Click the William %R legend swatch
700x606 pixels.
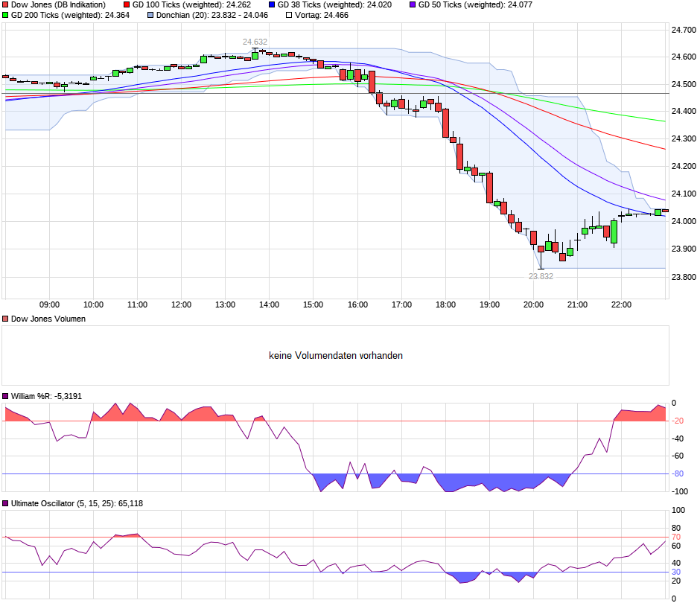[5, 396]
